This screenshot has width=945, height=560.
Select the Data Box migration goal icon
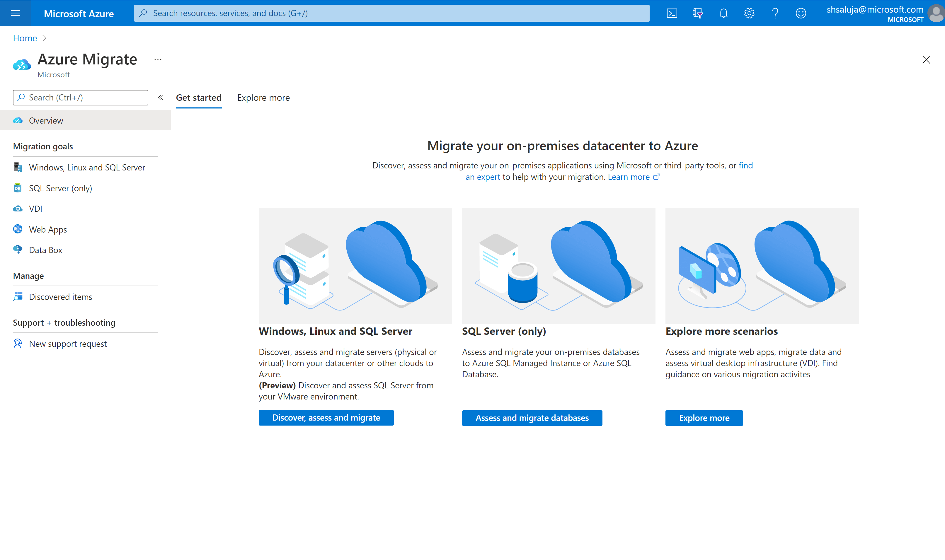[17, 250]
